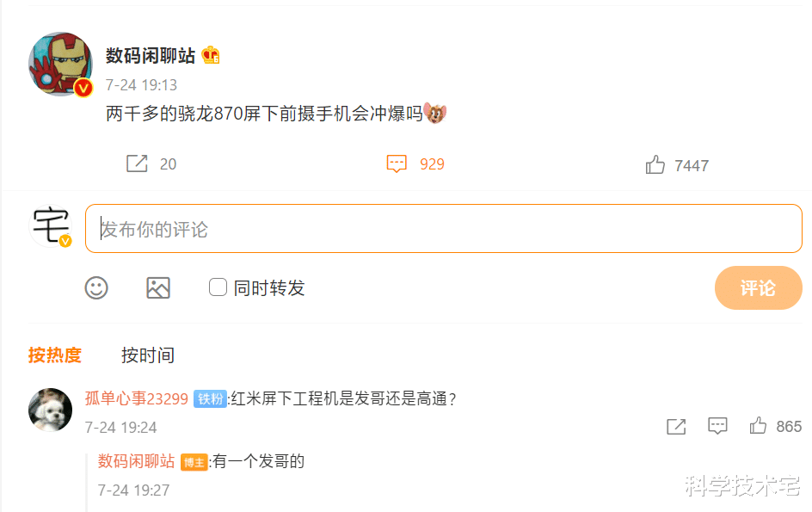Click the orange V verification badge on the avatar
This screenshot has width=812, height=512.
pyautogui.click(x=82, y=86)
